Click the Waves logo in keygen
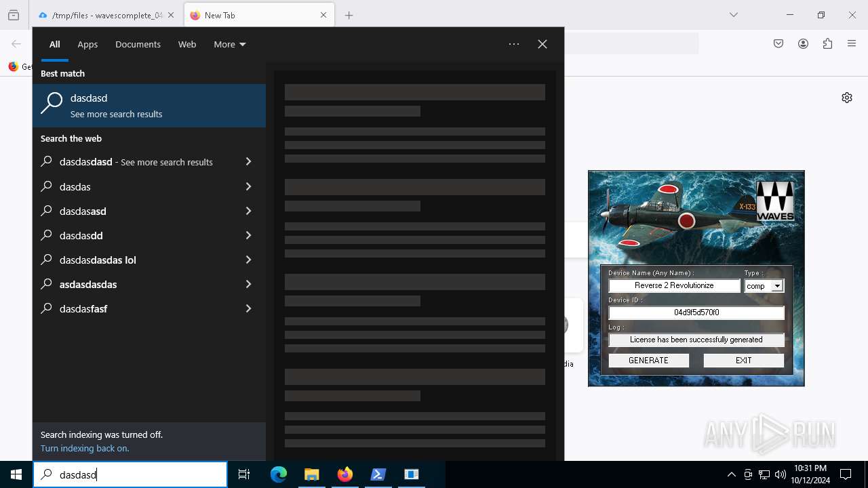The image size is (868, 488). [775, 201]
